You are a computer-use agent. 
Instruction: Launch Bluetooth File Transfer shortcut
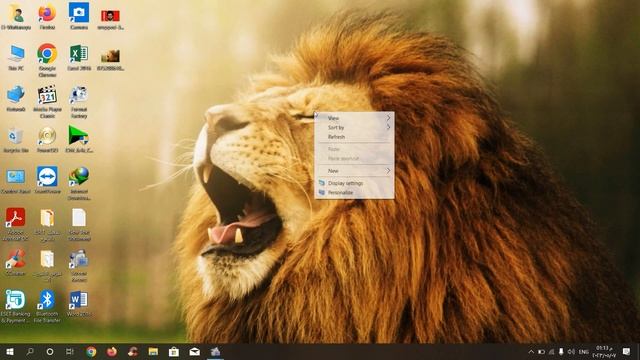pos(47,306)
